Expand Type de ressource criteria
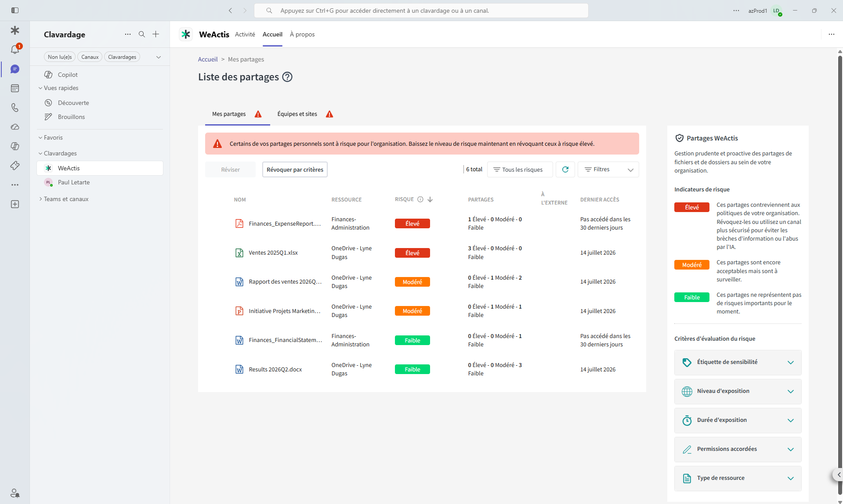843x504 pixels. pos(738,478)
